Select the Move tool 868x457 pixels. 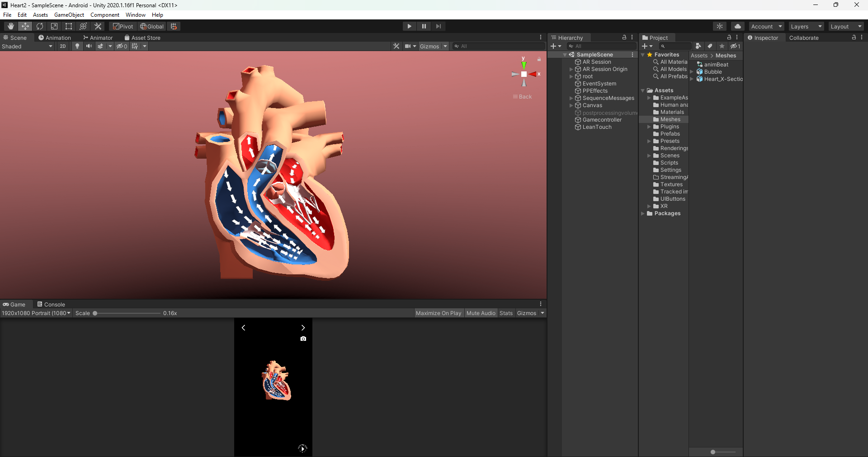pos(25,26)
